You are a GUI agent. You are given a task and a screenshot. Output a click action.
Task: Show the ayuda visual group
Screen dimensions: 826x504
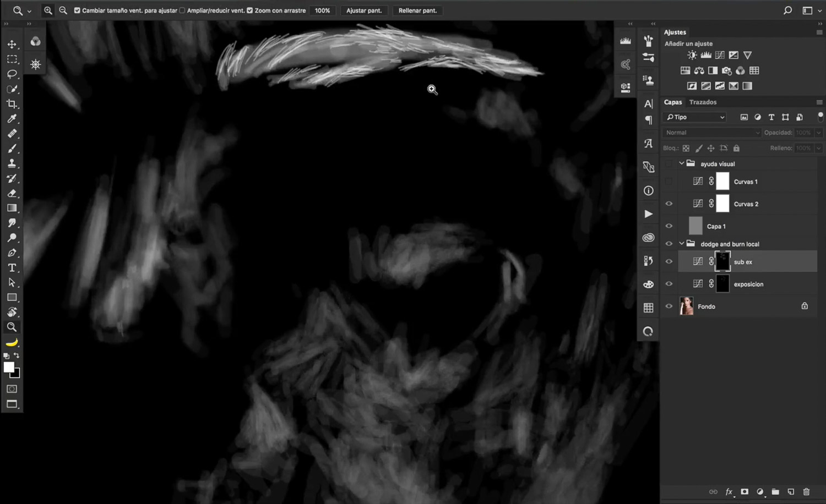(669, 163)
